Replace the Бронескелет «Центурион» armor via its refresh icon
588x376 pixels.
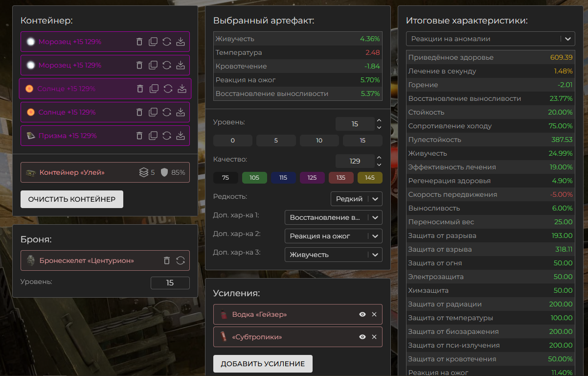point(181,260)
